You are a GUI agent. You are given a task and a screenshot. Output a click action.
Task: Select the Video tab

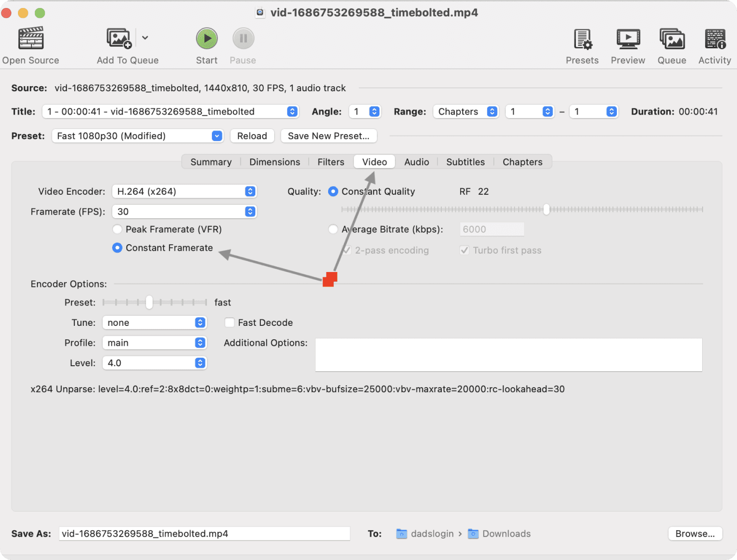pos(374,162)
